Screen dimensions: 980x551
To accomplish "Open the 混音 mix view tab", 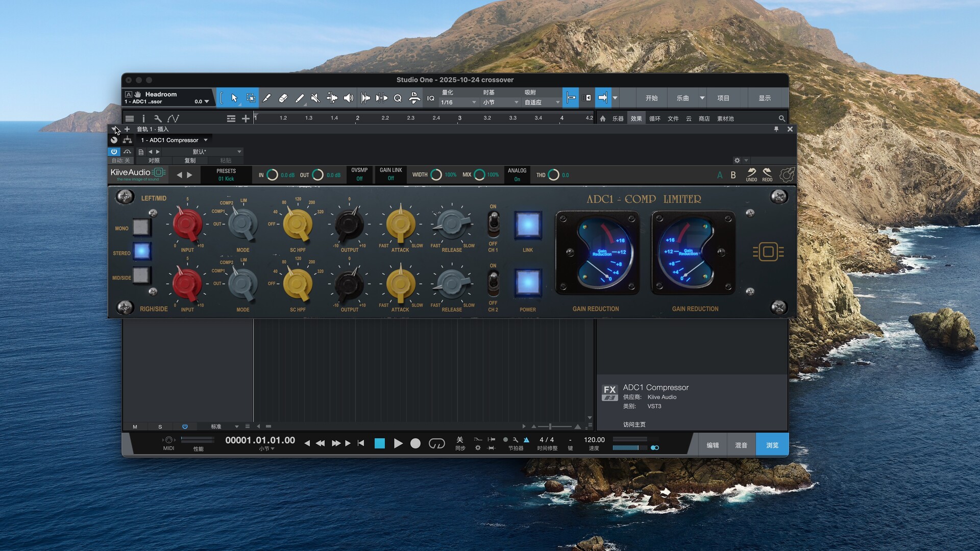I will 741,445.
